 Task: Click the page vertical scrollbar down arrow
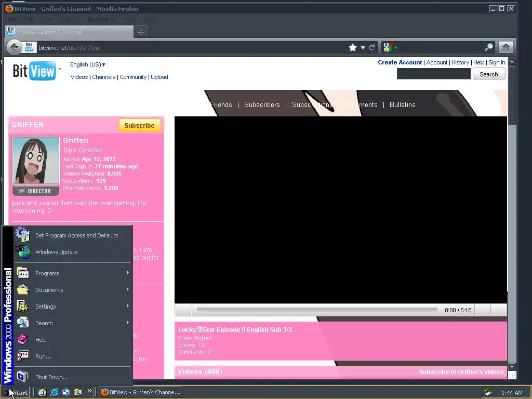(512, 367)
